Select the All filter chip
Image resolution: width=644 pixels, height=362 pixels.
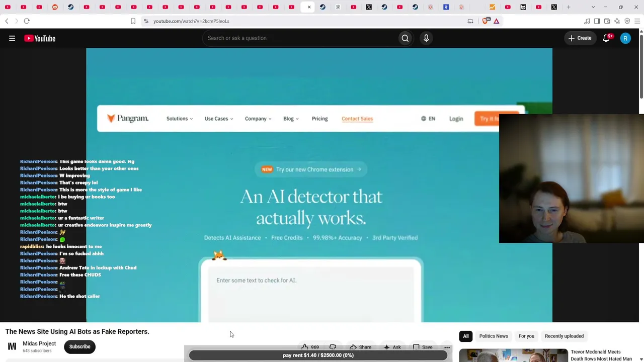(x=466, y=336)
